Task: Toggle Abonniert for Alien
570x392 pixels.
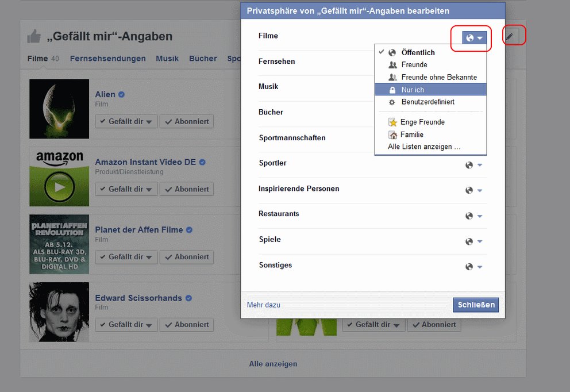Action: (187, 121)
